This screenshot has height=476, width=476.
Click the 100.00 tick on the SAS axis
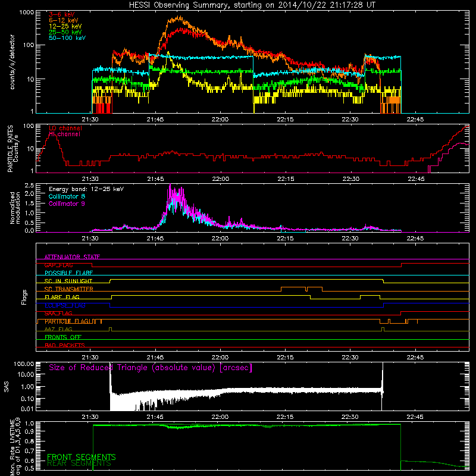[24, 364]
